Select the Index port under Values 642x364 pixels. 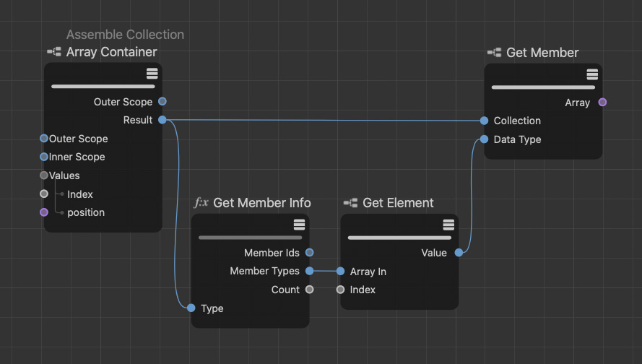44,194
